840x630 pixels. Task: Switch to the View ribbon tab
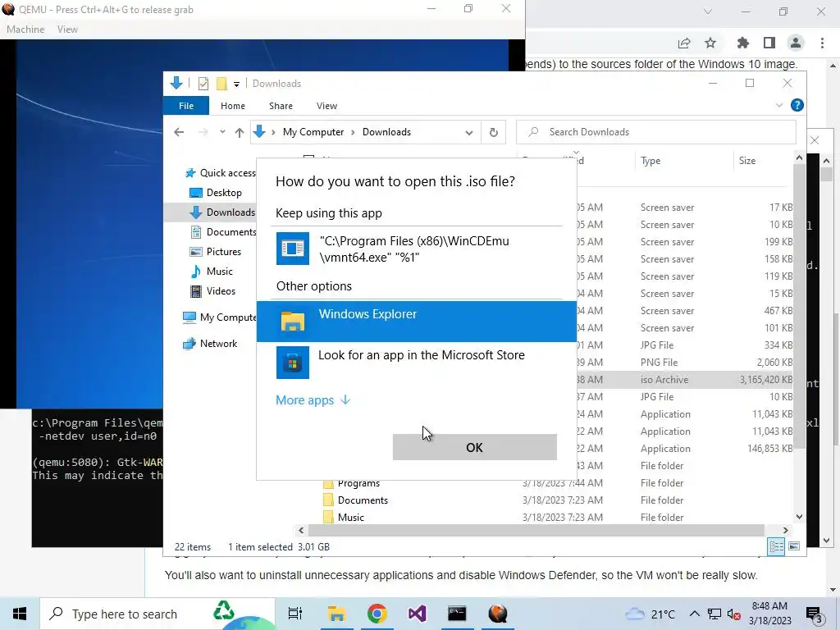326,106
